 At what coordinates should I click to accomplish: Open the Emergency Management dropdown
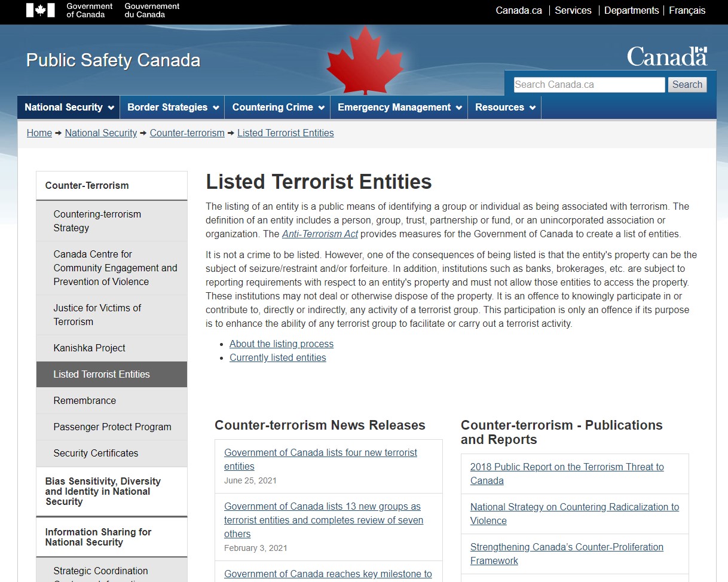click(399, 108)
